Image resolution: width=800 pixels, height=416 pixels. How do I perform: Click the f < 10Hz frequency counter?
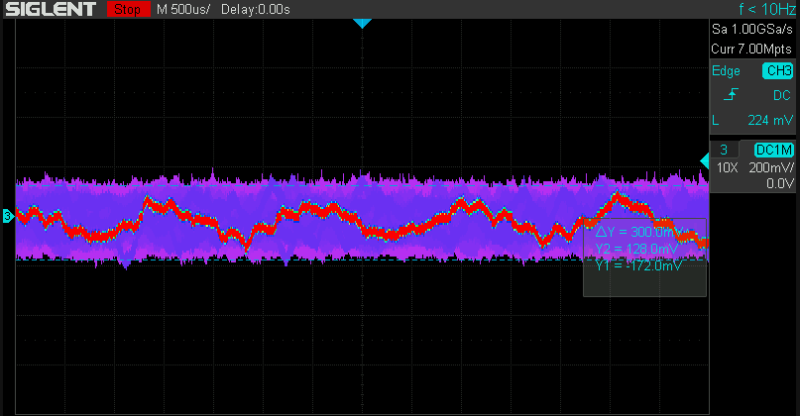pyautogui.click(x=755, y=9)
